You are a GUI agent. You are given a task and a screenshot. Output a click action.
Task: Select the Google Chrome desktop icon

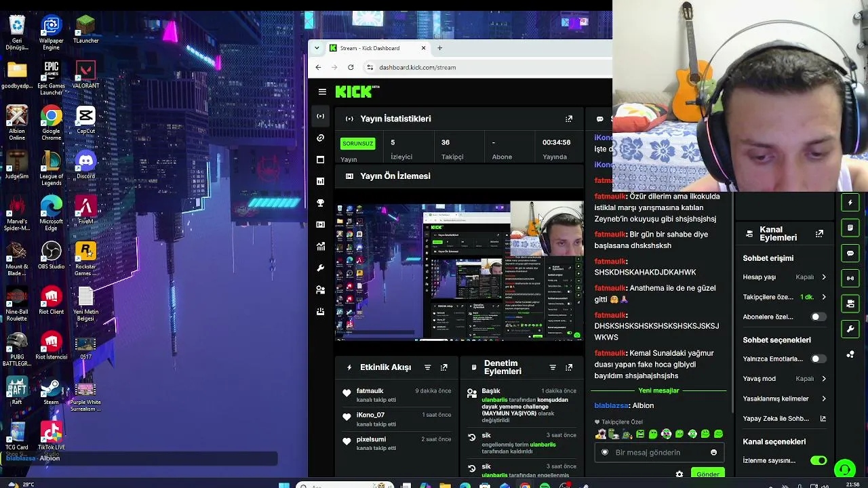click(51, 123)
